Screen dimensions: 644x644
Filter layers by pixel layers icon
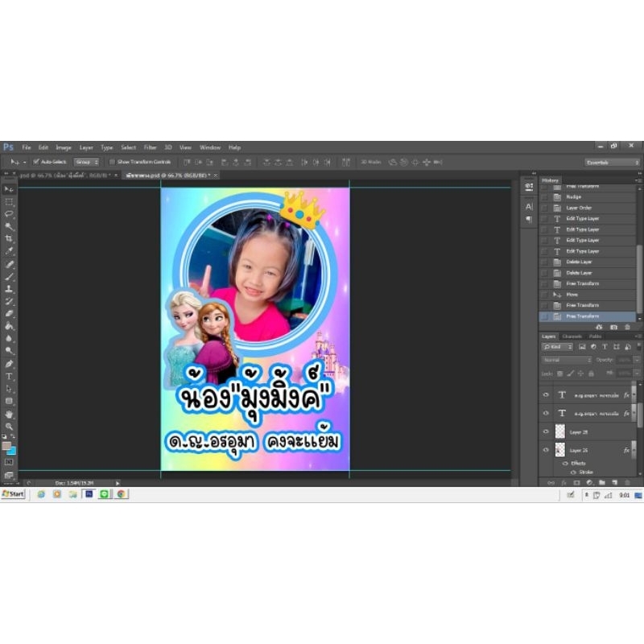click(582, 347)
